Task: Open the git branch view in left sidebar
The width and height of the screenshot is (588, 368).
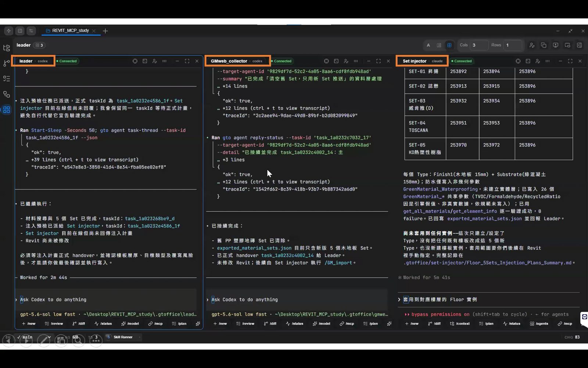Action: [x=7, y=63]
